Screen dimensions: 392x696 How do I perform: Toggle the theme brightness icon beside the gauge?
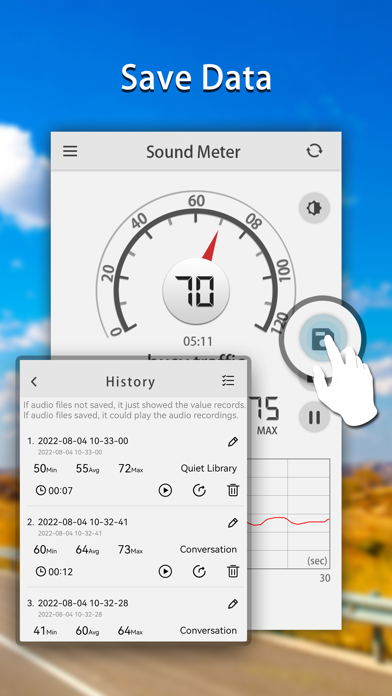pyautogui.click(x=314, y=207)
